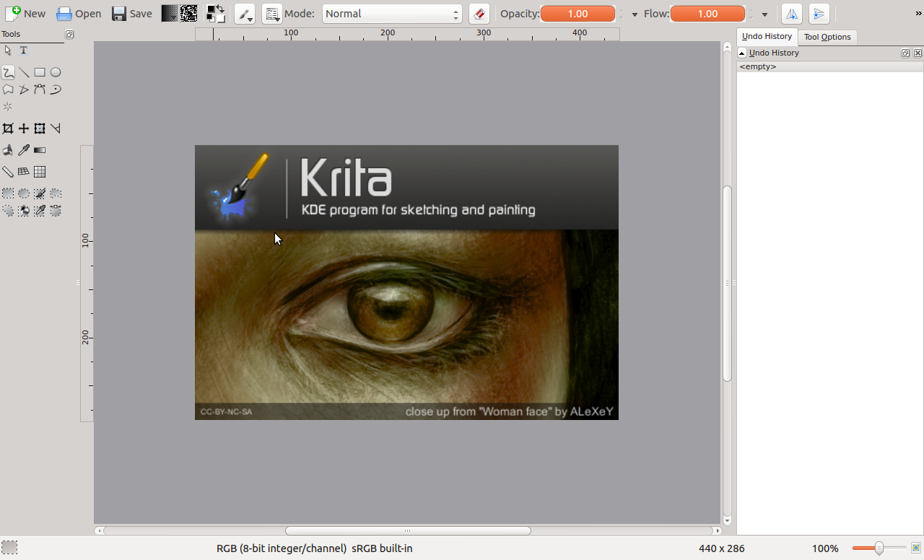This screenshot has height=560, width=924.
Task: Select the Gradient tool
Action: 39,149
